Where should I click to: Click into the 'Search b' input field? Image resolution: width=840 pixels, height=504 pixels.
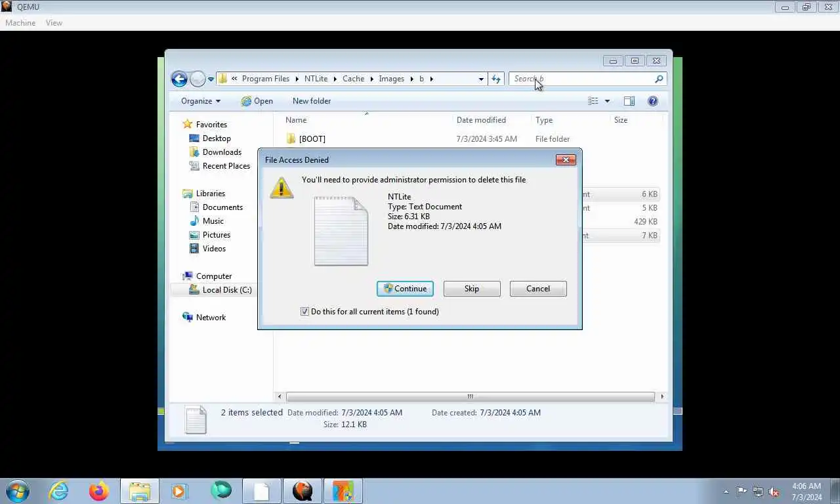582,79
